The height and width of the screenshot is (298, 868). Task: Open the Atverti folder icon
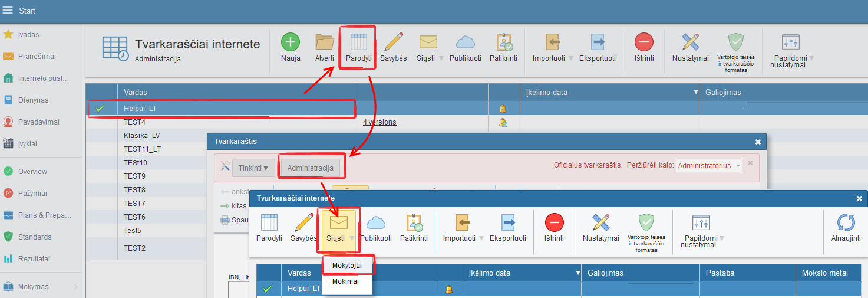[324, 42]
